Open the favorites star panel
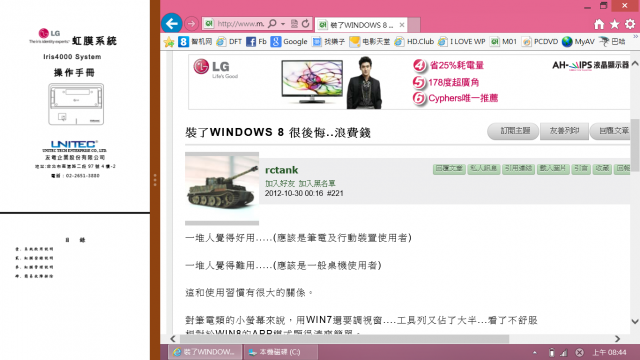The width and height of the screenshot is (640, 360). point(615,24)
